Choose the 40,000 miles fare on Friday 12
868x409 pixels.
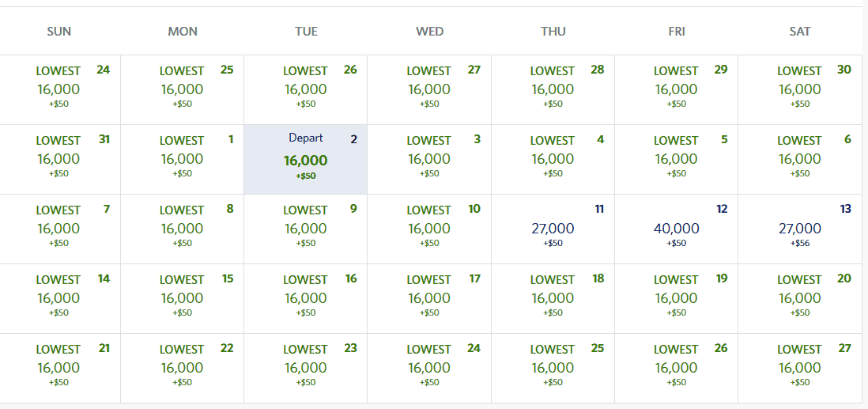677,229
